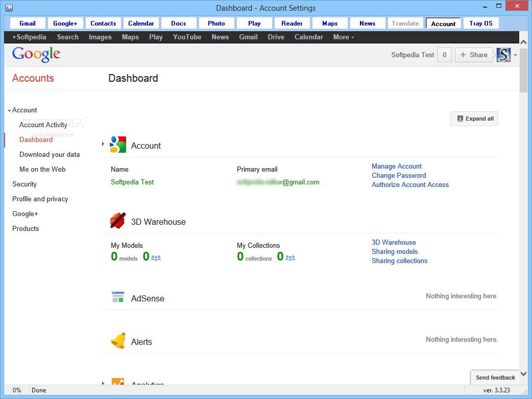532x399 pixels.
Task: Expand the Account dashboard section arrow
Action: tap(103, 144)
